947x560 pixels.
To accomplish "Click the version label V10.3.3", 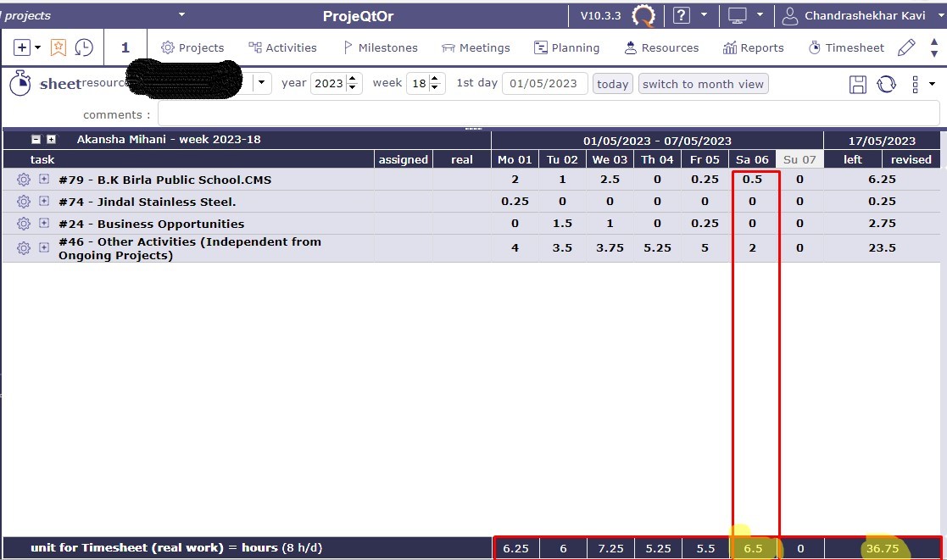I will point(600,16).
